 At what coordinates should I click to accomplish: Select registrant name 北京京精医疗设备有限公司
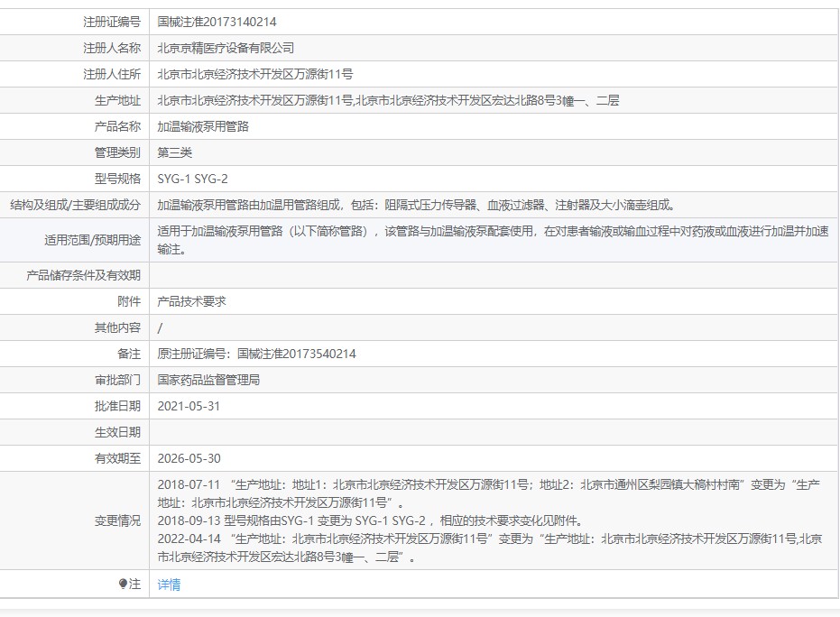pyautogui.click(x=226, y=48)
